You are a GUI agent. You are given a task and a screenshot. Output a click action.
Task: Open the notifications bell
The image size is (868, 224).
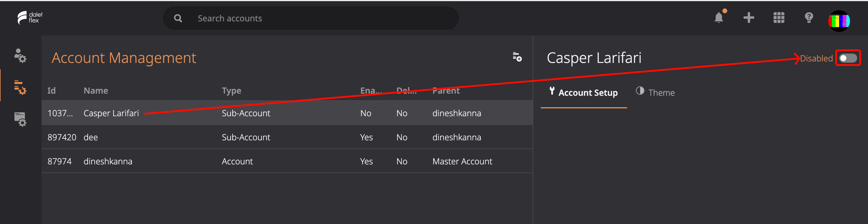[x=719, y=17]
